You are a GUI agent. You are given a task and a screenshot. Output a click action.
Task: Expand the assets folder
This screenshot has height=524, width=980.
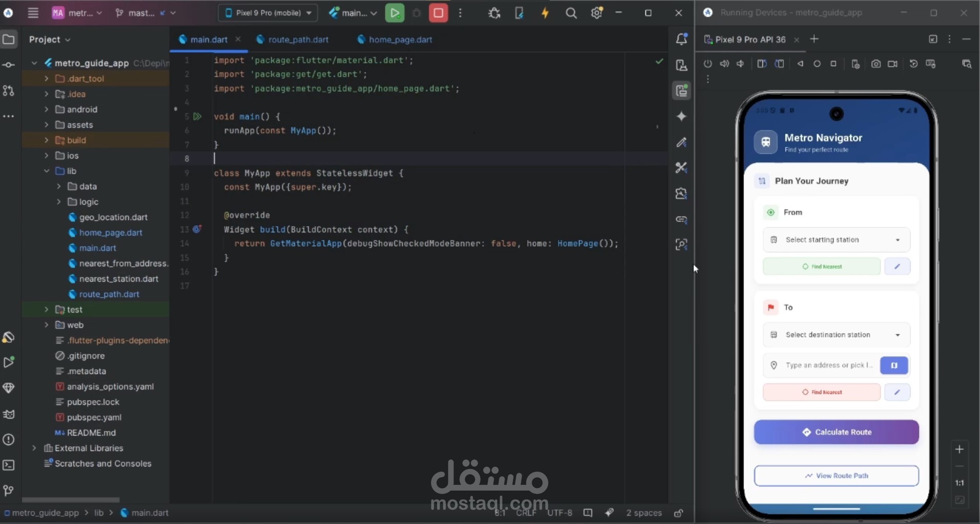pos(46,125)
